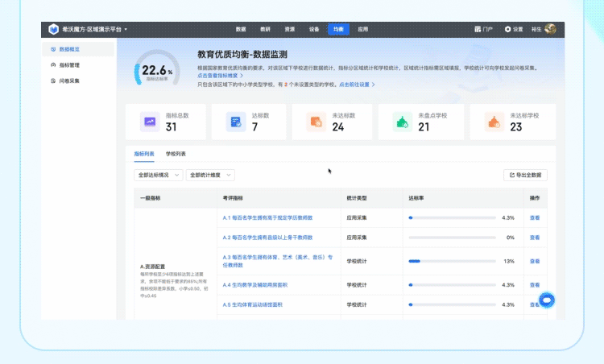Open the floating blue chat bubble
The image size is (604, 364).
pyautogui.click(x=545, y=300)
